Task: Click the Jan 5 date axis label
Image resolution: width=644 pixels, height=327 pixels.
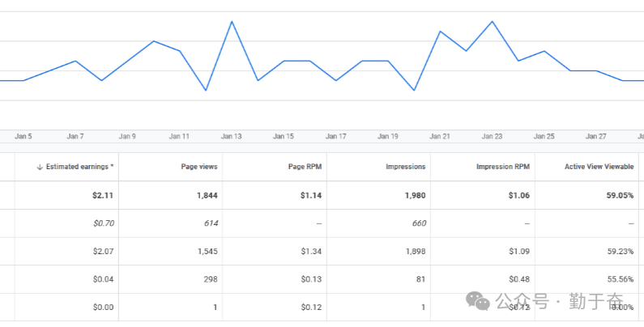Action: (x=23, y=137)
